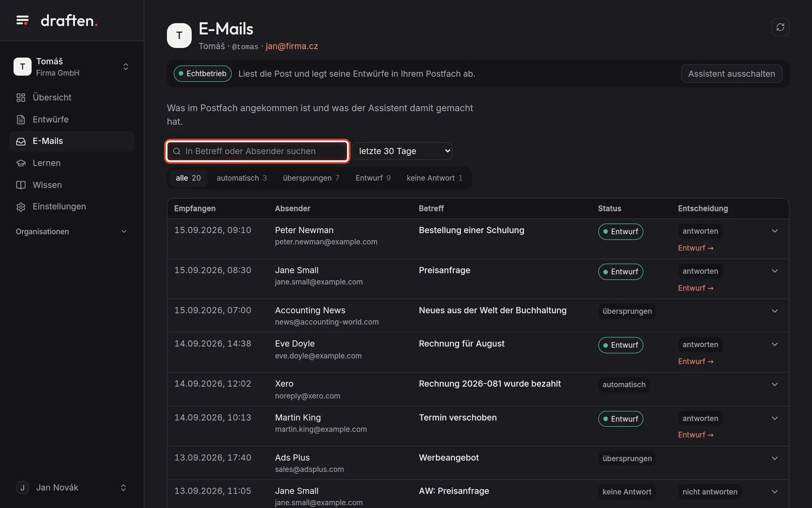Expand the Werbeangebot row
Screen dimensions: 812x508
[x=774, y=458]
